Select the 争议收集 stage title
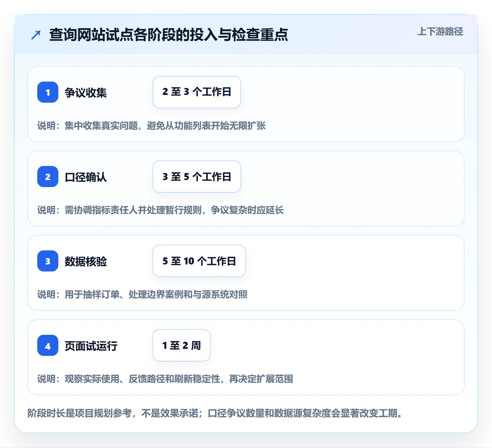492x448 pixels. pos(86,92)
